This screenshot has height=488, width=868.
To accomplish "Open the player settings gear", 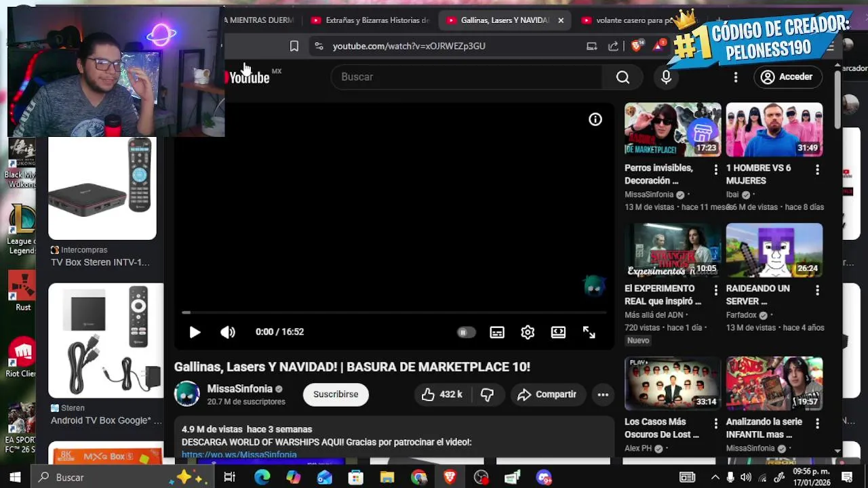I will (x=528, y=332).
